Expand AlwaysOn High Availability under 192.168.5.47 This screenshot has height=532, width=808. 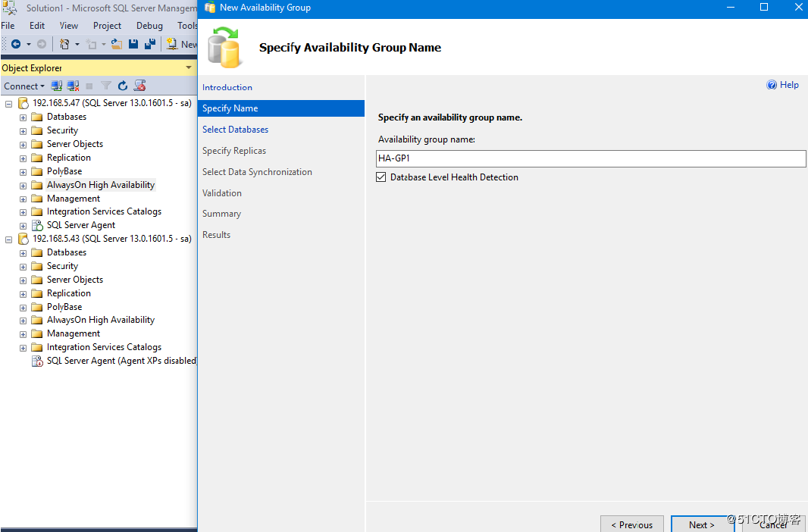point(23,186)
